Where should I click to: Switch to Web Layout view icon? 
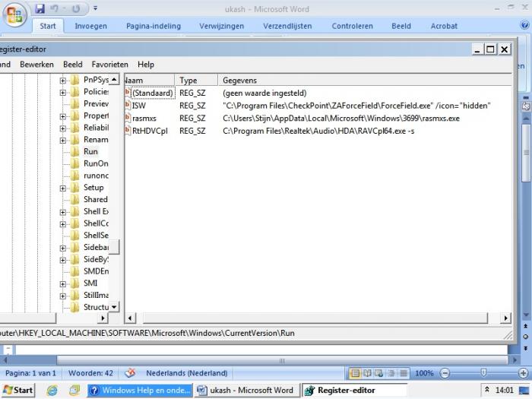(379, 373)
